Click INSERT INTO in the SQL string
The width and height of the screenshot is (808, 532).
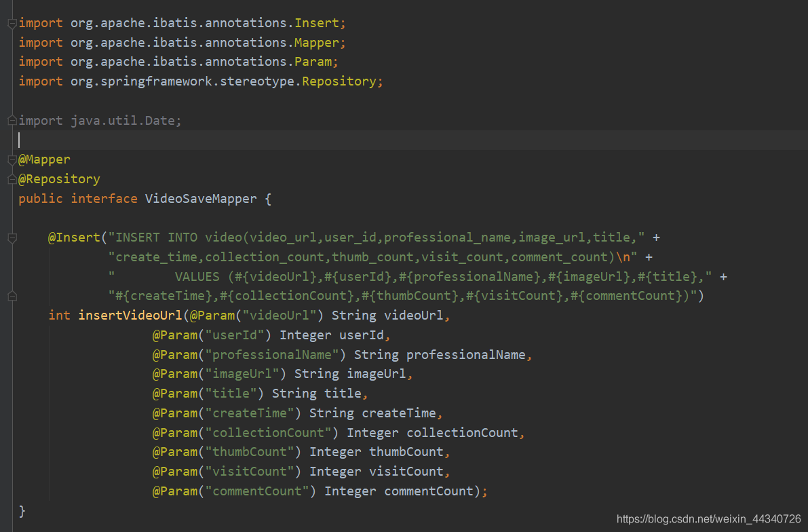pyautogui.click(x=156, y=237)
